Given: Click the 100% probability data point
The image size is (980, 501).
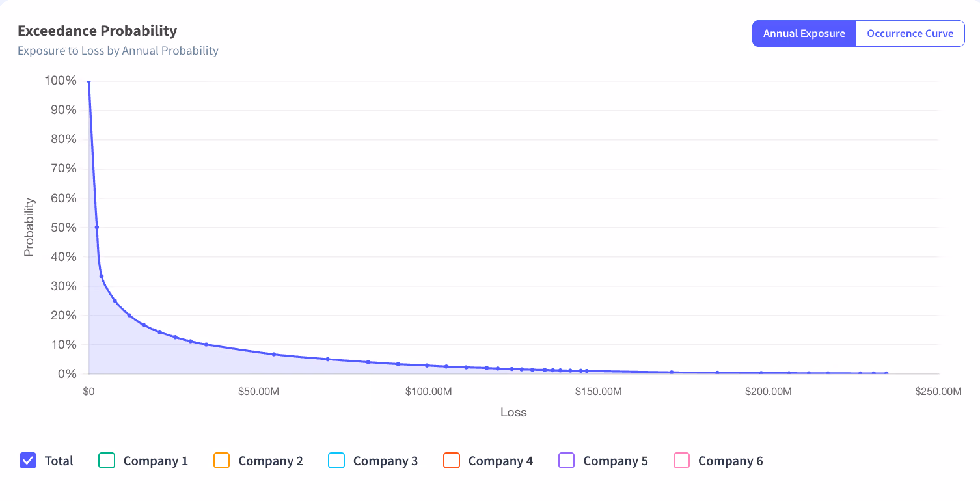Looking at the screenshot, I should 88,81.
